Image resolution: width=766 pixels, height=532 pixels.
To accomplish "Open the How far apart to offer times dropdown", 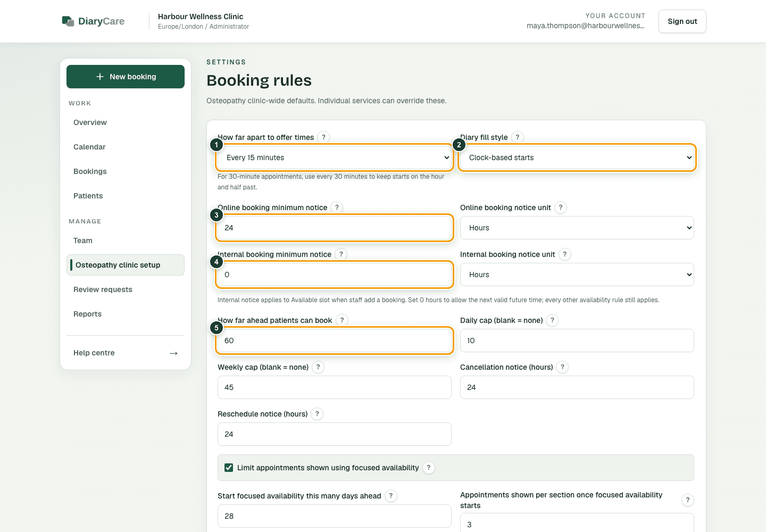I will point(335,157).
